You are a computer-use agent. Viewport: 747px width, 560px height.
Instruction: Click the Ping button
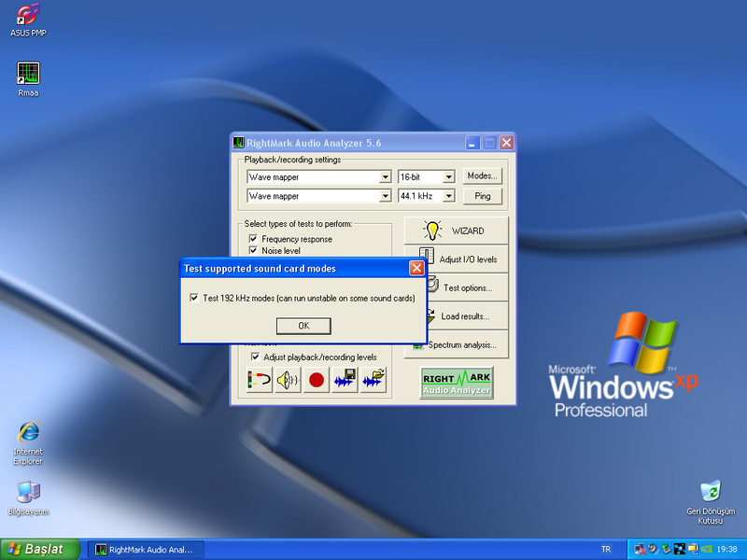click(x=482, y=196)
